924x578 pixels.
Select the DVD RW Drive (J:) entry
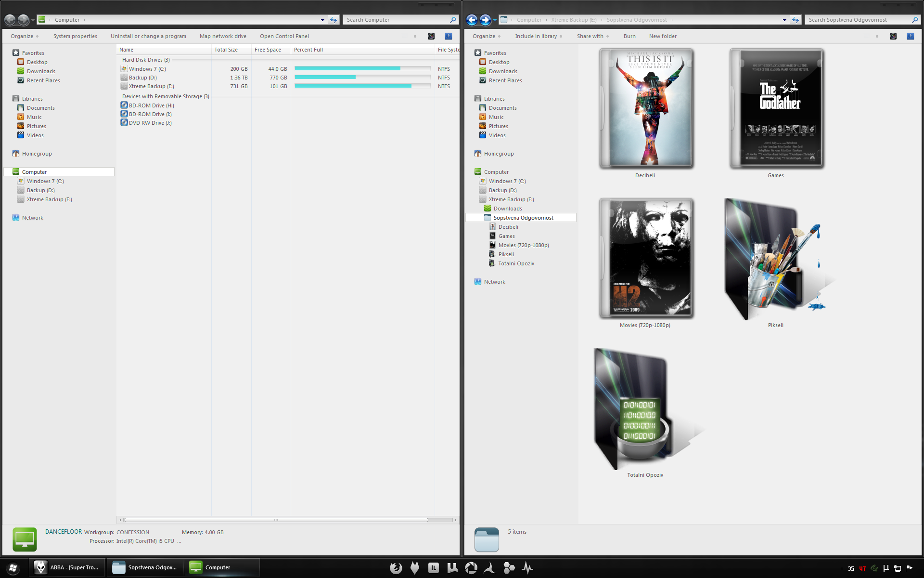pos(146,123)
